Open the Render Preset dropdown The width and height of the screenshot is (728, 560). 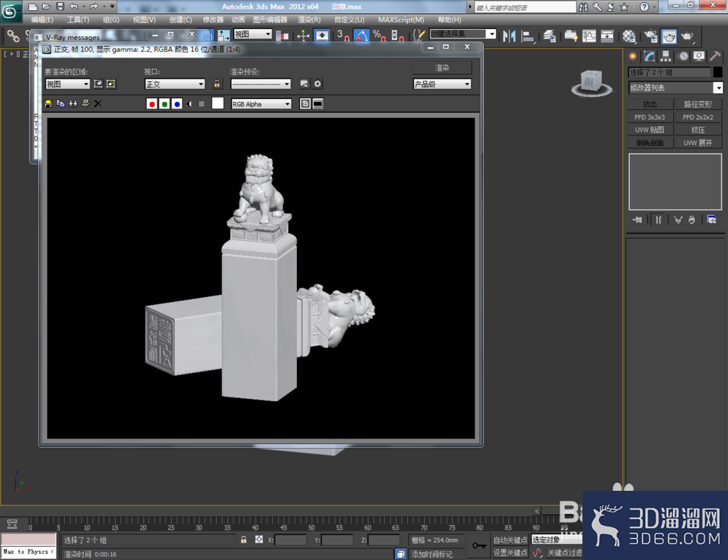tap(261, 84)
